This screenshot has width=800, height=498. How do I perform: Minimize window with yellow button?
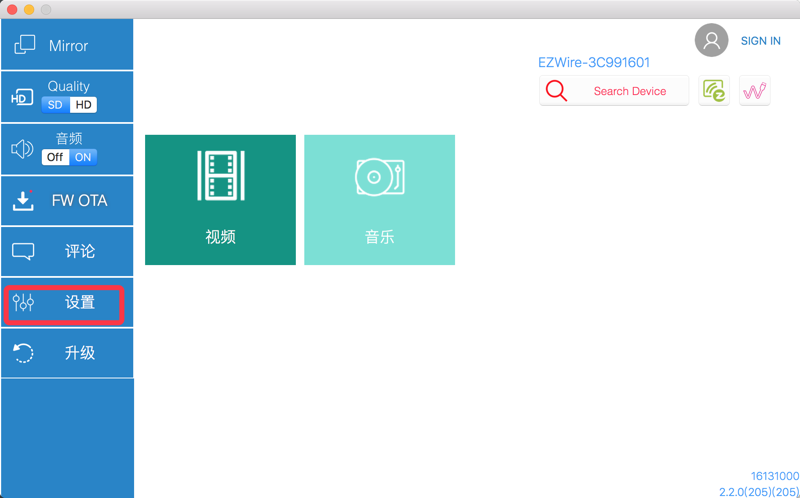tap(29, 10)
